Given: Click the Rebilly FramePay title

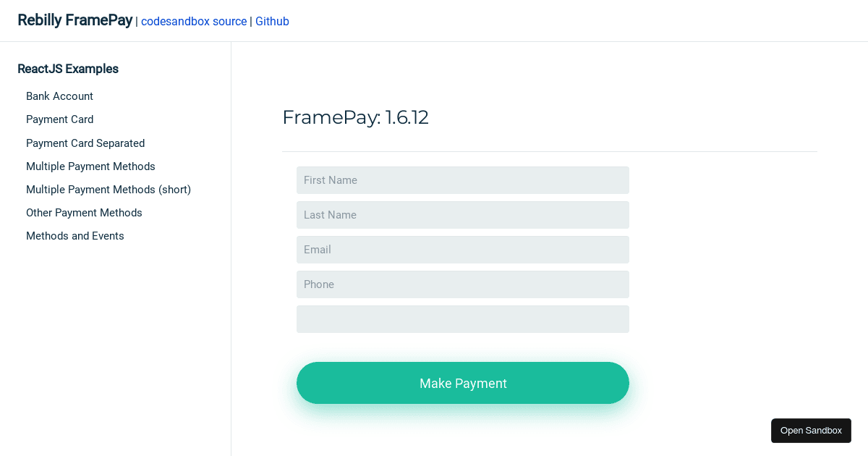Looking at the screenshot, I should point(75,20).
